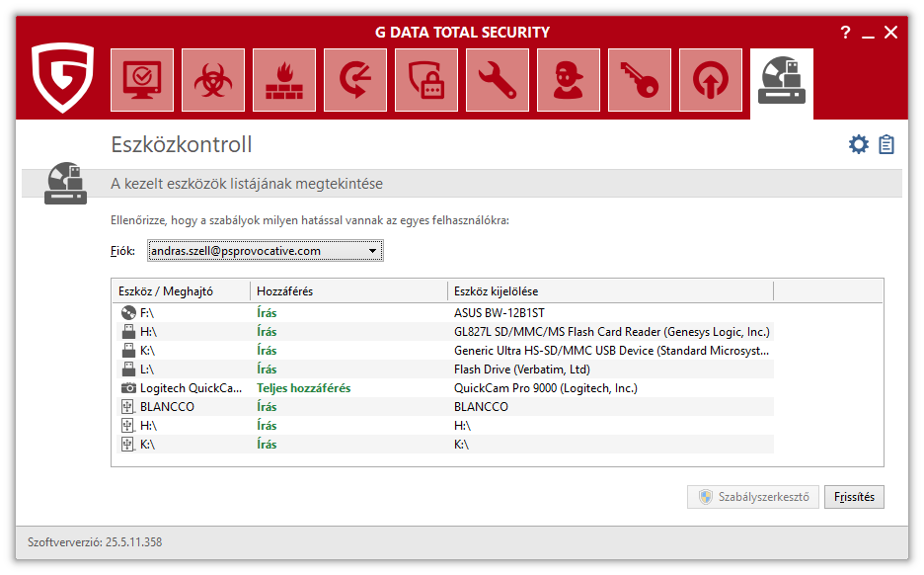The width and height of the screenshot is (924, 575).
Task: Click BLANCCO in the Eszköz kijelölése column
Action: 481,407
